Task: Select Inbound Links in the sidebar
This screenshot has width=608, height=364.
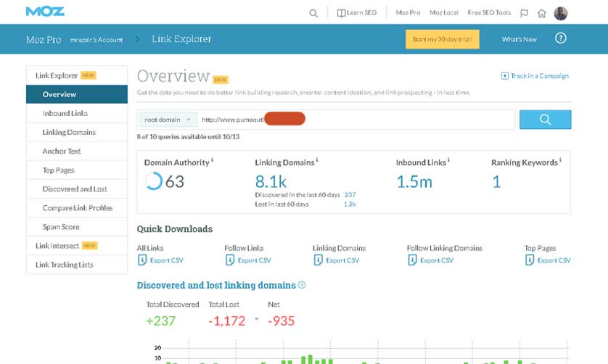Action: [65, 113]
